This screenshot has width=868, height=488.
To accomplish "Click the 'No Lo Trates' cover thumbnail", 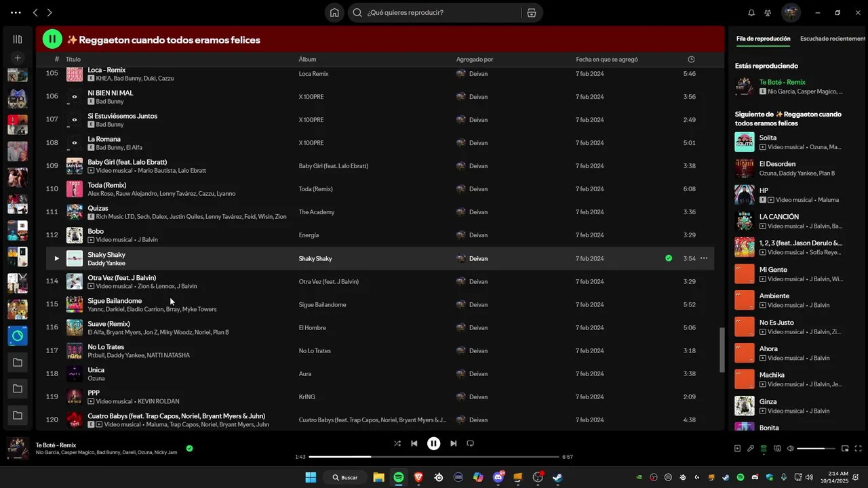I will point(75,350).
